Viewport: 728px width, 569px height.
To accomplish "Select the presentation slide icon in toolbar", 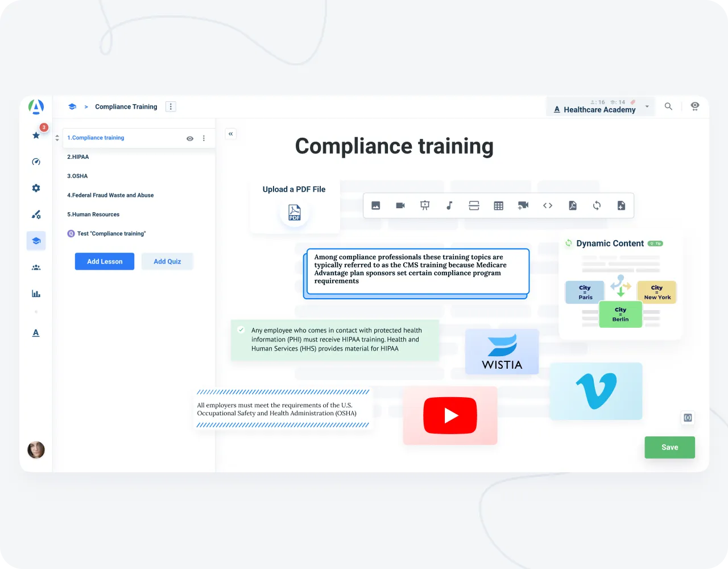I will coord(425,205).
